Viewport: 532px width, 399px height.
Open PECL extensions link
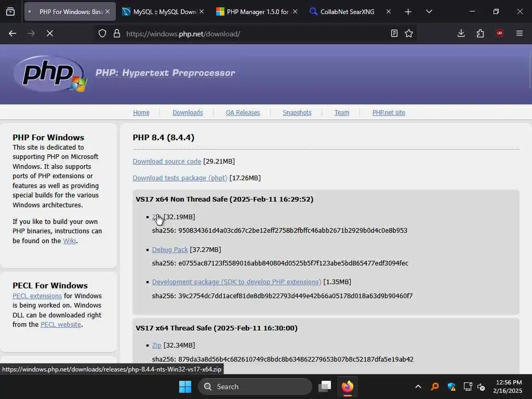[37, 296]
